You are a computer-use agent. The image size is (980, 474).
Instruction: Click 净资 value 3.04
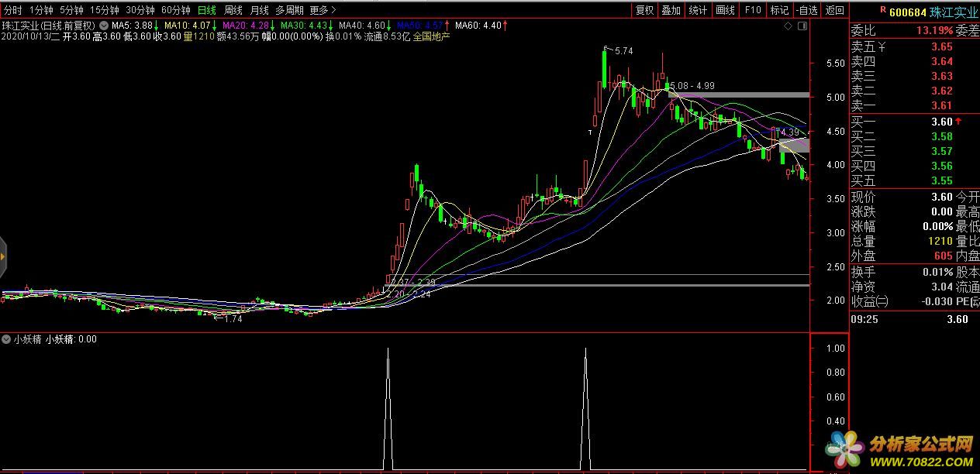[x=942, y=287]
